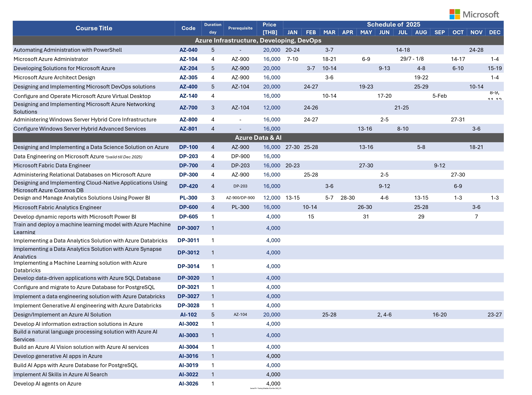Select course code AZ-140
The width and height of the screenshot is (532, 395).
pyautogui.click(x=188, y=96)
